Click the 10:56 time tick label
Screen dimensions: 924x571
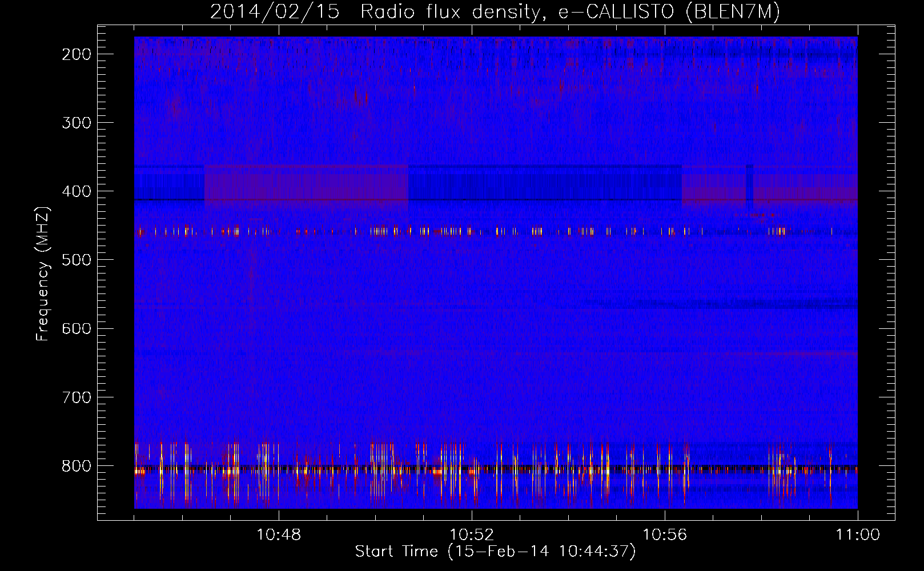(665, 535)
